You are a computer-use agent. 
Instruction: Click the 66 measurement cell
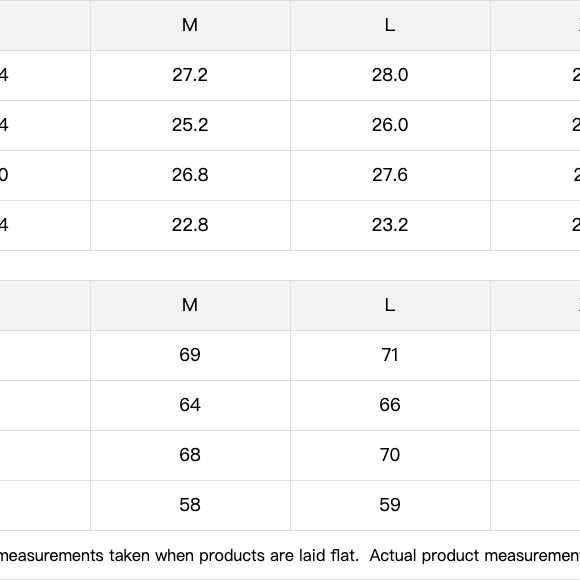click(x=390, y=405)
